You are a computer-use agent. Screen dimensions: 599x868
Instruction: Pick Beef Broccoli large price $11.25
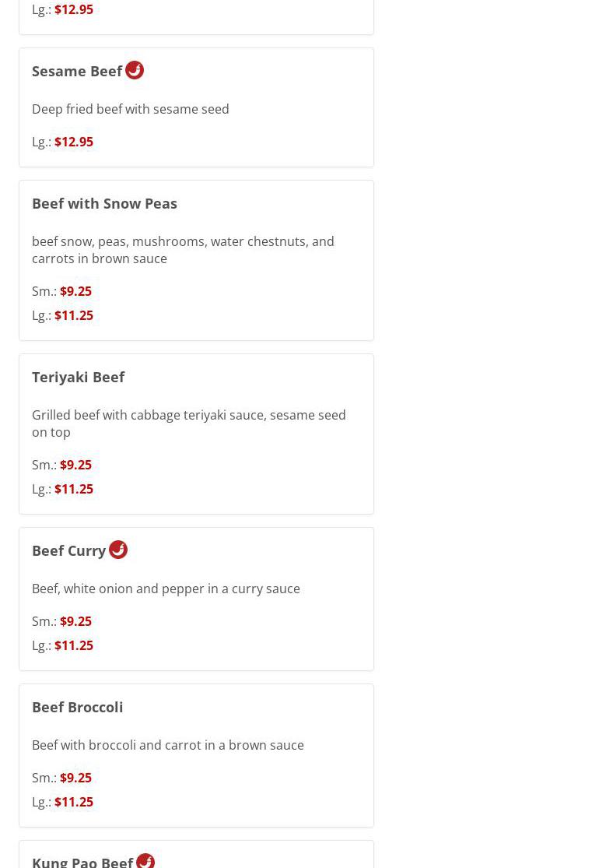point(73,802)
